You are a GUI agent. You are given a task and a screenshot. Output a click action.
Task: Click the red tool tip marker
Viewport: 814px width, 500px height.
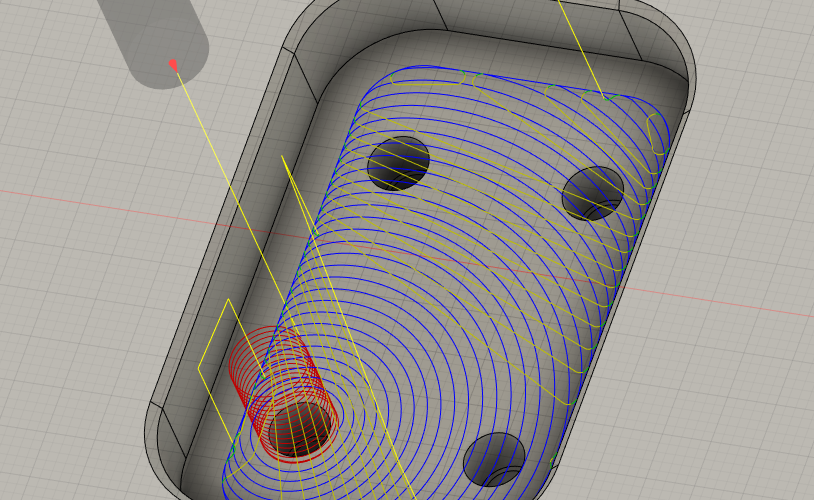173,65
